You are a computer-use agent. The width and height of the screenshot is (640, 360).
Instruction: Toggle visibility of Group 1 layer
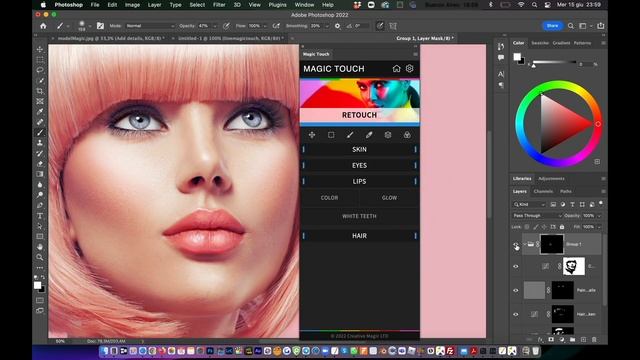tap(516, 244)
